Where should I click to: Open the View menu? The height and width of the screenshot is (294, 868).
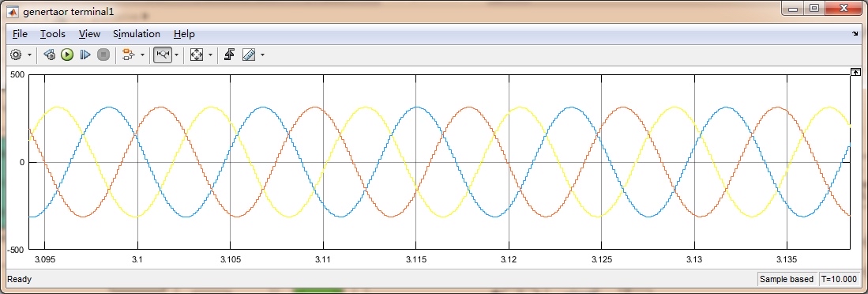(89, 34)
